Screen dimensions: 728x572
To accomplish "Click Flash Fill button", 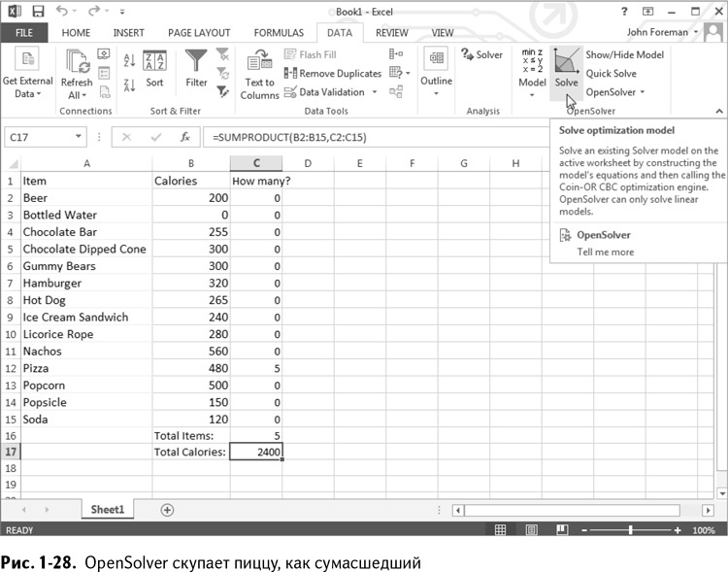I will 311,54.
